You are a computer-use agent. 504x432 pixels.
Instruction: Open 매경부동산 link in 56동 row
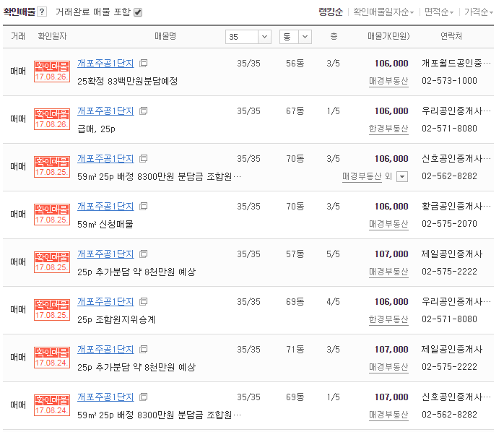click(388, 81)
